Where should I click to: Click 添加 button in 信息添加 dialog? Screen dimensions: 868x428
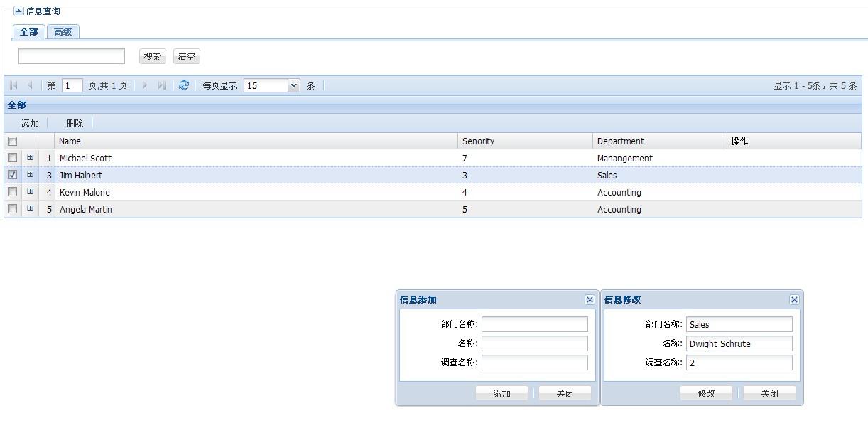click(501, 393)
